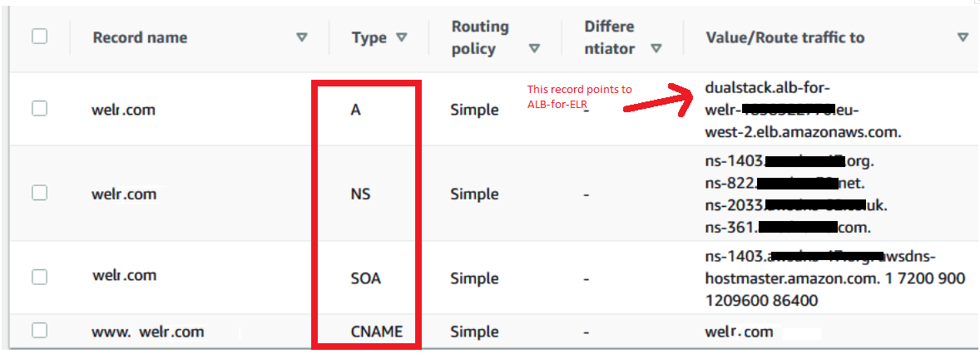This screenshot has width=980, height=354.
Task: Open the welr.com A record name
Action: click(124, 109)
